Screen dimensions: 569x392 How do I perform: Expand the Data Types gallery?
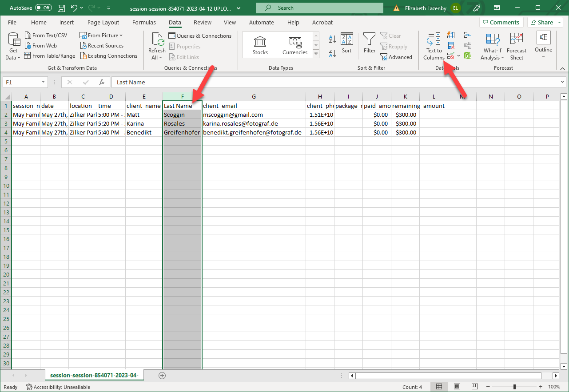click(316, 54)
